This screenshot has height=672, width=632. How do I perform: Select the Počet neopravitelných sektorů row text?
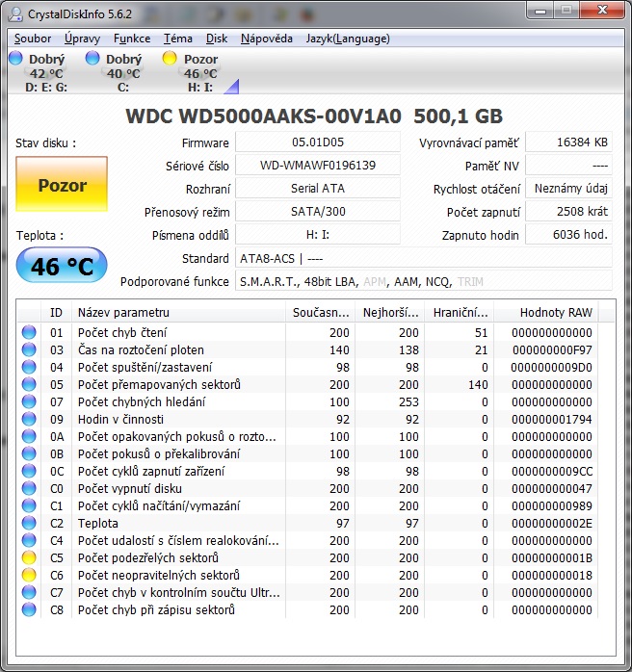coord(159,575)
